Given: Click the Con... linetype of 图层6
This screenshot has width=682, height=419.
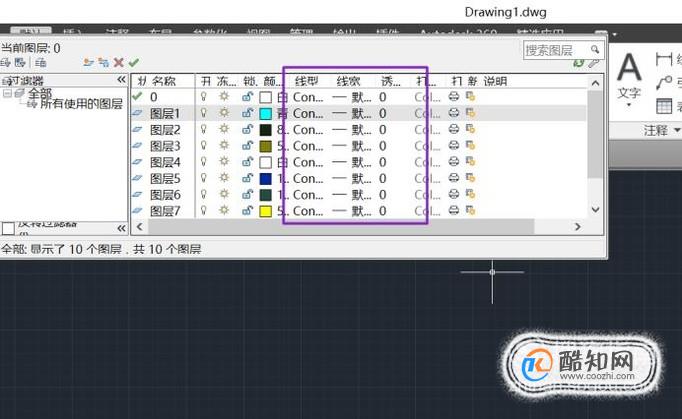Looking at the screenshot, I should [x=308, y=194].
